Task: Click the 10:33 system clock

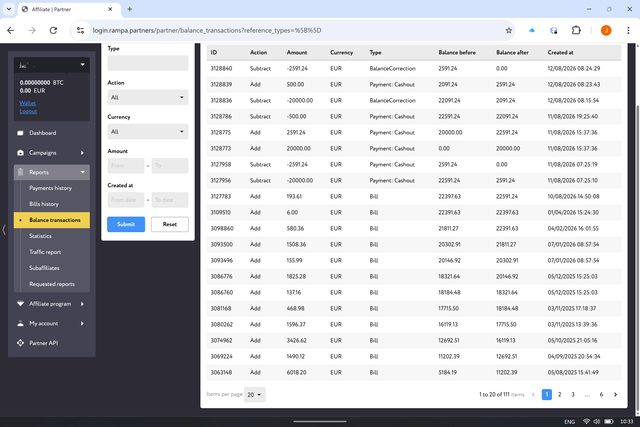Action: coord(627,422)
